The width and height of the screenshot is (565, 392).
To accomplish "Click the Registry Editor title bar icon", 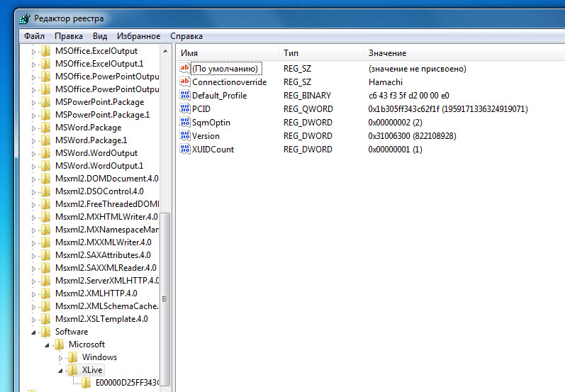I will tap(25, 18).
